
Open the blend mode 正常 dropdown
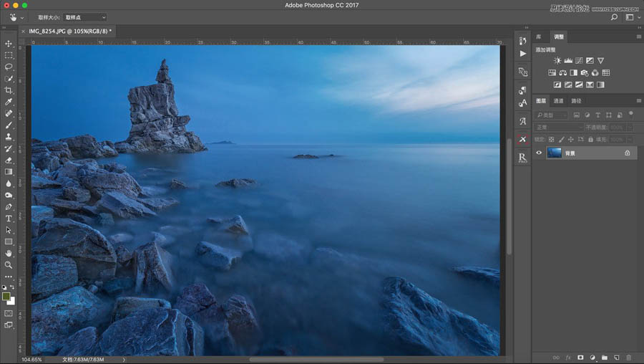(559, 128)
